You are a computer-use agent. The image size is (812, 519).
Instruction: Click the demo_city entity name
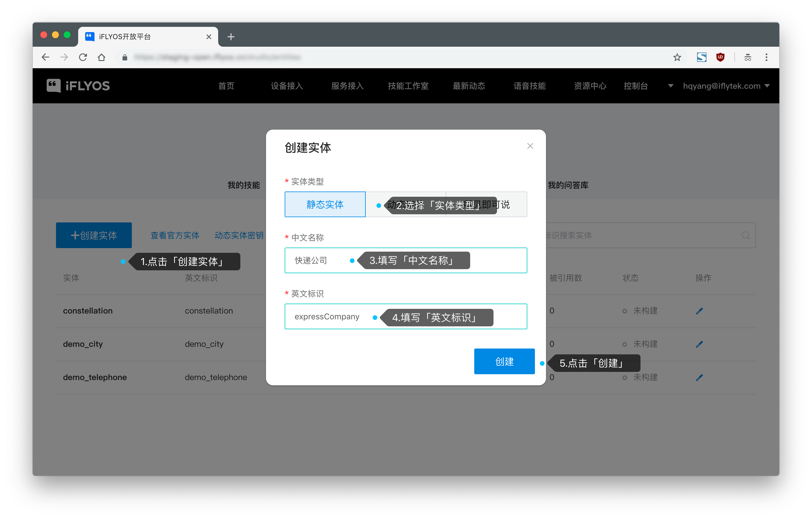(x=83, y=344)
